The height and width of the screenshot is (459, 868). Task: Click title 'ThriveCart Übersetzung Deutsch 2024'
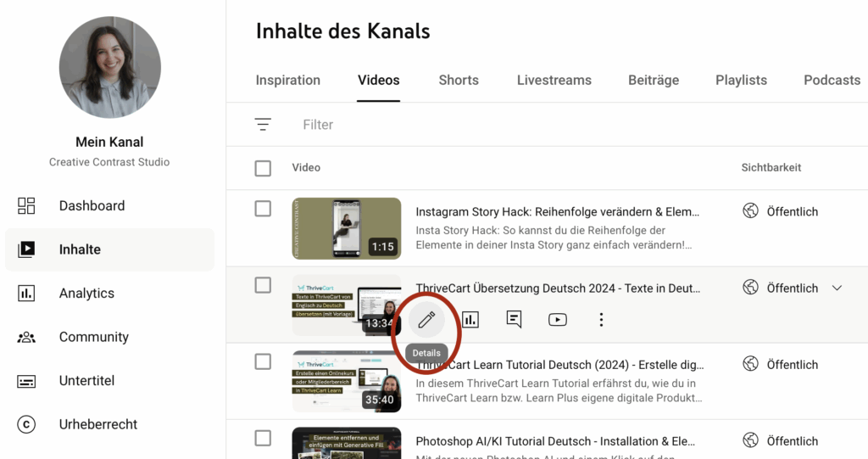coord(558,288)
